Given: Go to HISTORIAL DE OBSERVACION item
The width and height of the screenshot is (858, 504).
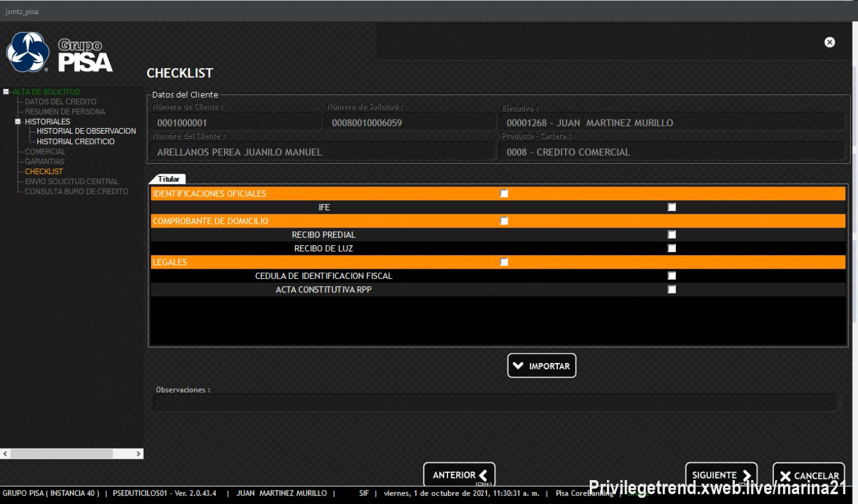Looking at the screenshot, I should pyautogui.click(x=86, y=131).
